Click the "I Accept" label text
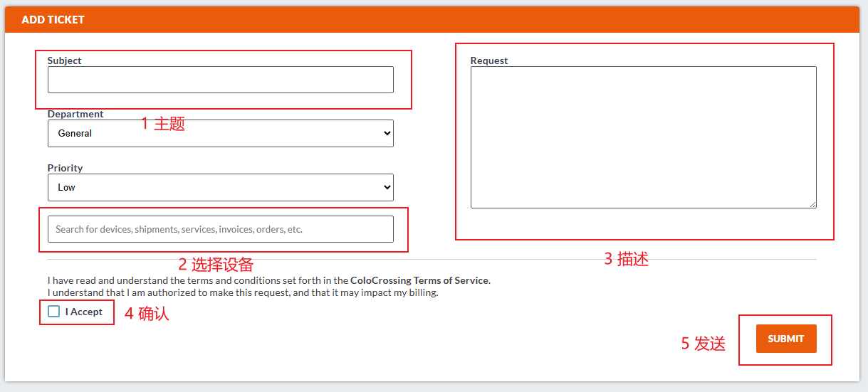 (x=84, y=312)
